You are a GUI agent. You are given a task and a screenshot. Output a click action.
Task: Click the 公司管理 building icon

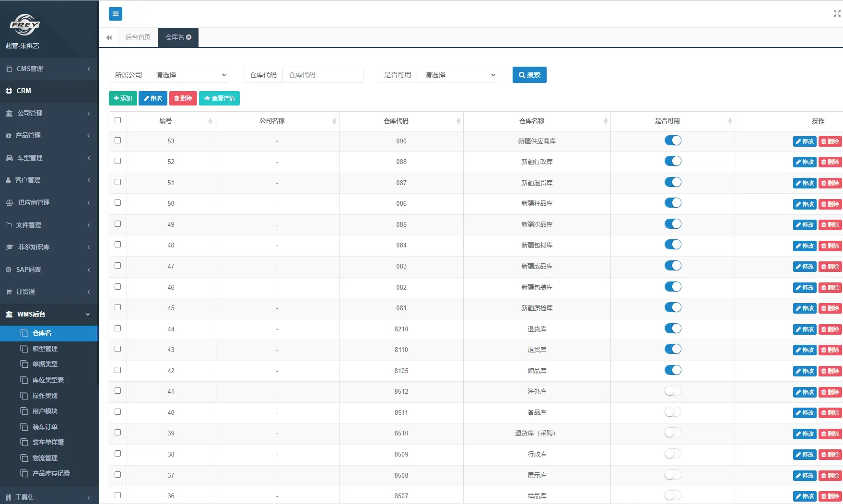tap(9, 113)
